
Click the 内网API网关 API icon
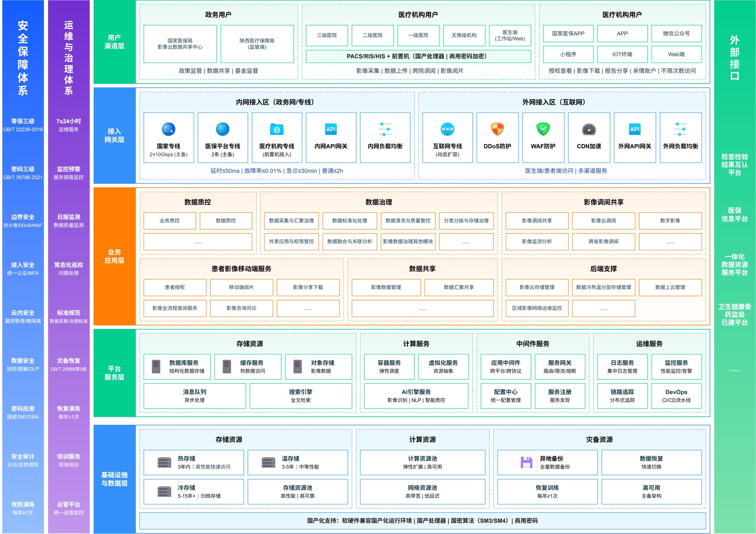tap(331, 129)
